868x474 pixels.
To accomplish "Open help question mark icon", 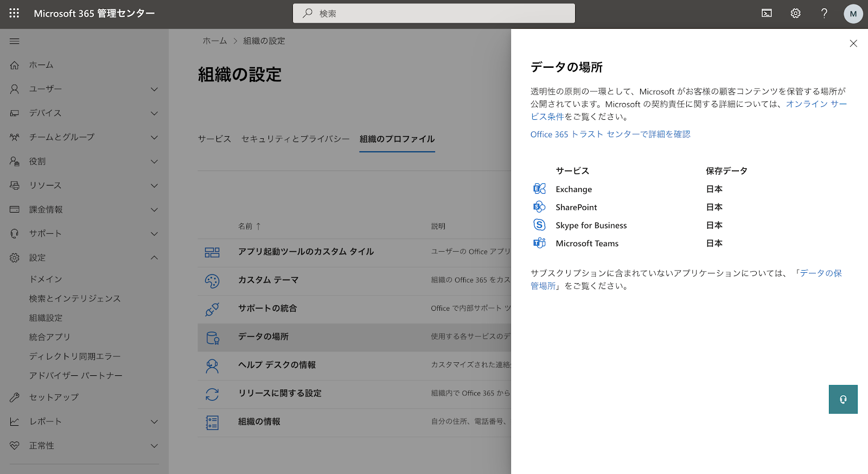I will pyautogui.click(x=824, y=14).
